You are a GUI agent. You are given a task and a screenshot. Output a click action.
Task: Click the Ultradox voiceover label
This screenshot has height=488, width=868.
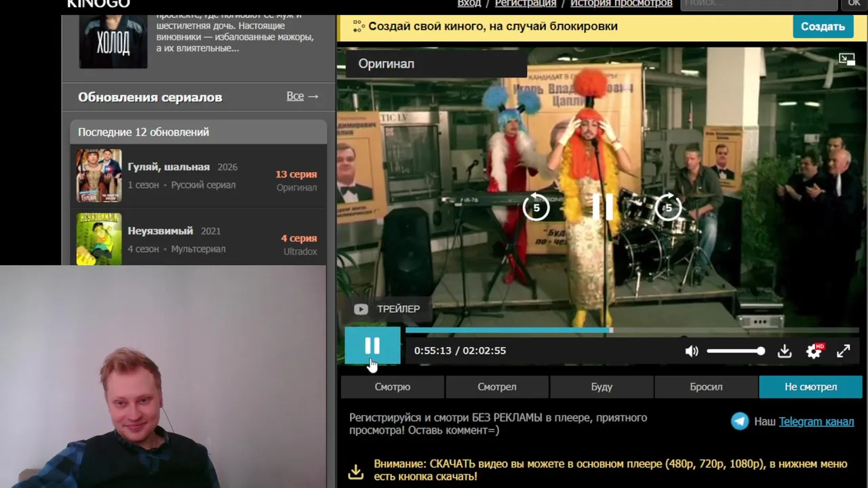click(x=300, y=251)
